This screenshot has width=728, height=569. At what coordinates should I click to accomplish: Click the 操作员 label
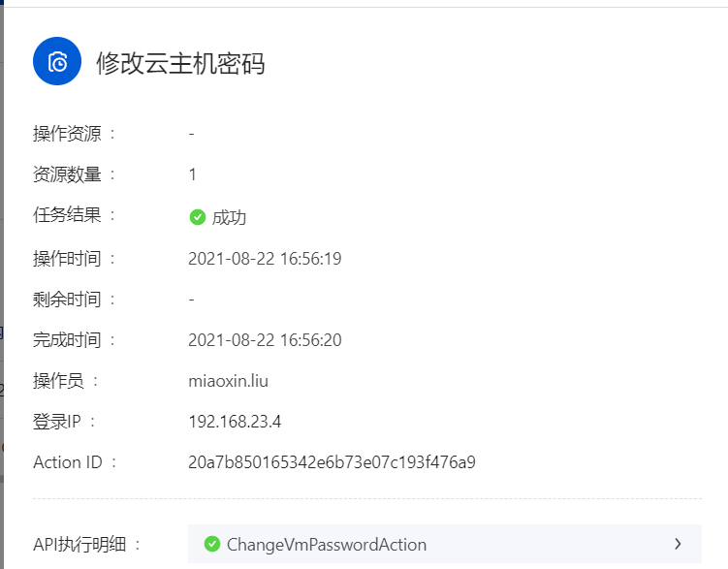58,381
